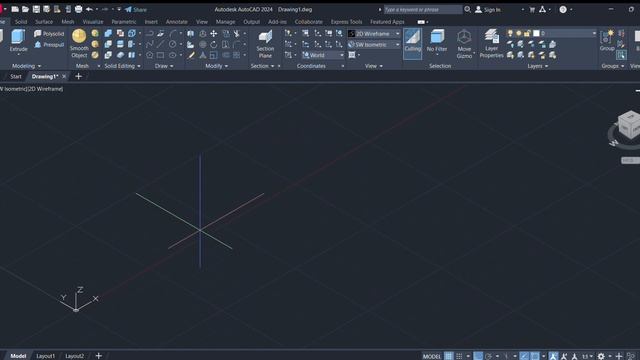Close the Drawing1 tab
Image resolution: width=640 pixels, height=360 pixels.
click(64, 76)
